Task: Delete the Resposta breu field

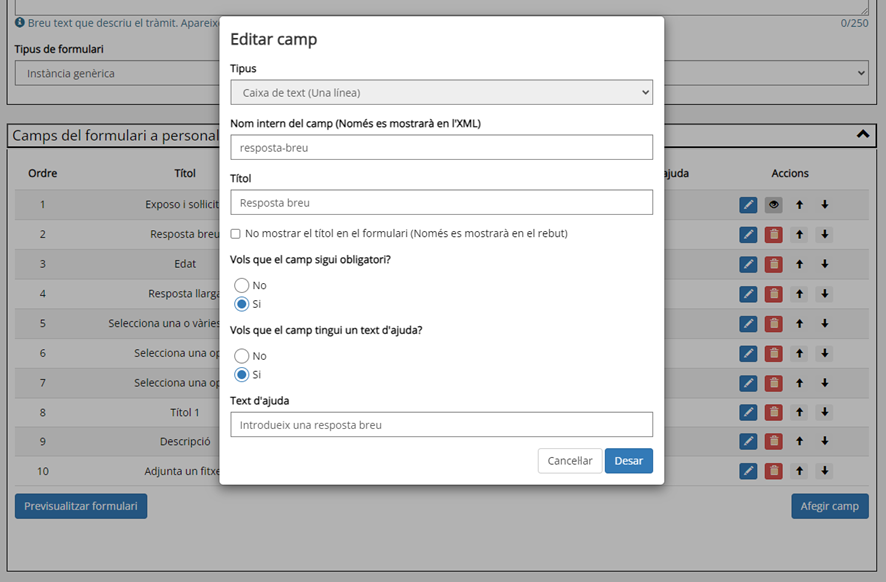Action: 773,234
